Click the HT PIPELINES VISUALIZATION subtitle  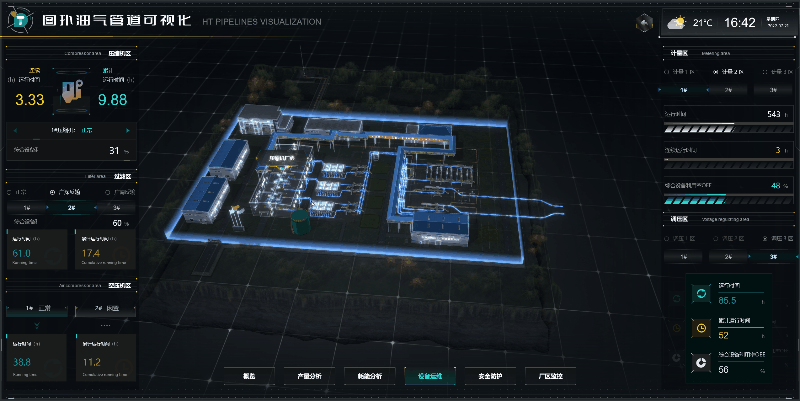pos(262,22)
